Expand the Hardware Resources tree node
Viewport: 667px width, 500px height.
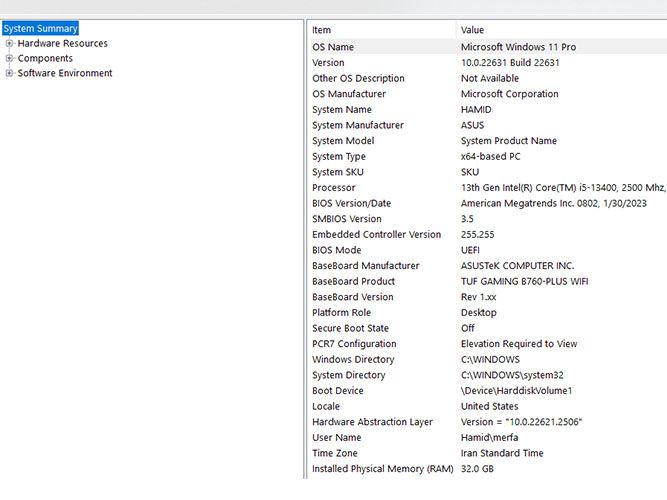(x=9, y=44)
